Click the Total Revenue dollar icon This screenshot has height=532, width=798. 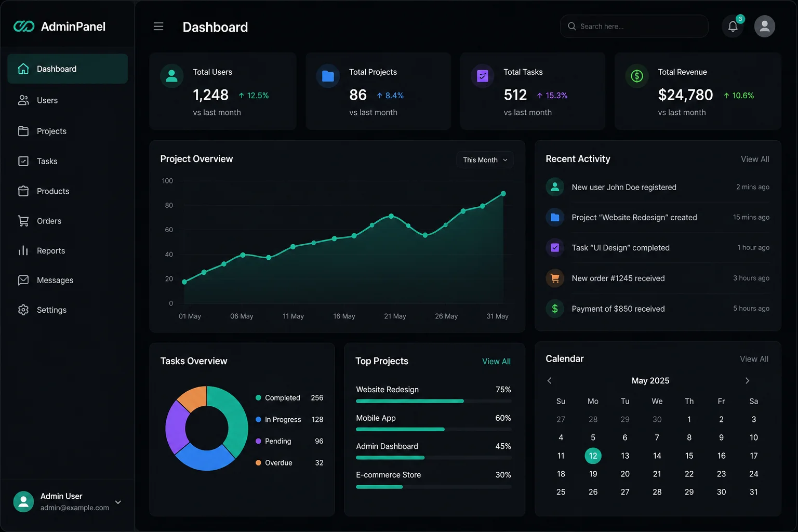pyautogui.click(x=637, y=76)
